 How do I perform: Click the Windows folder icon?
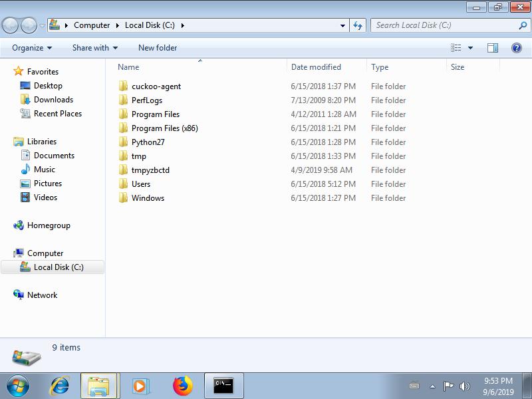click(x=123, y=198)
